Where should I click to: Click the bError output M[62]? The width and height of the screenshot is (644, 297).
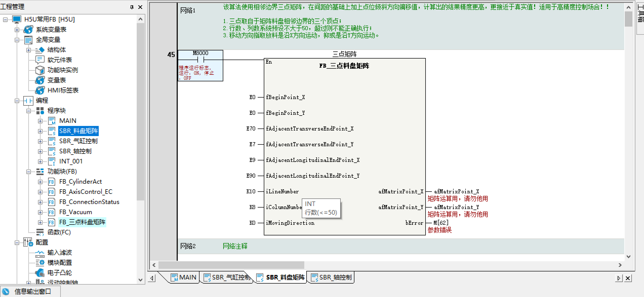441,223
